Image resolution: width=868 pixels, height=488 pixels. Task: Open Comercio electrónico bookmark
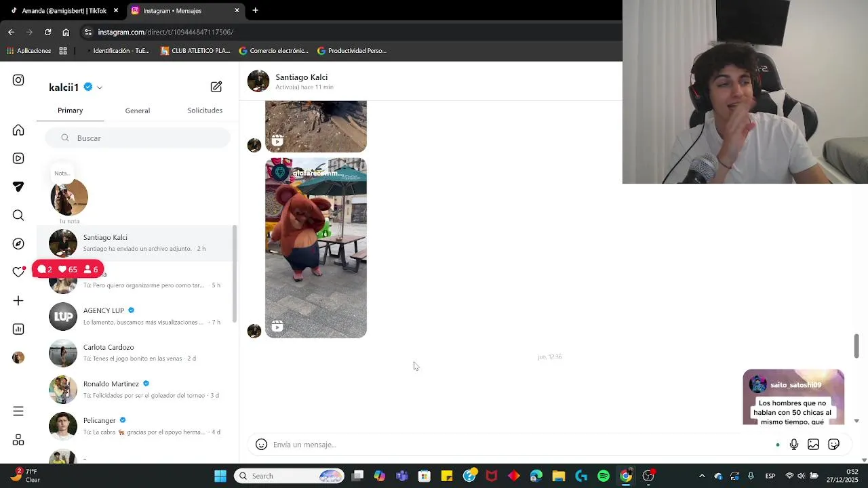pyautogui.click(x=273, y=51)
